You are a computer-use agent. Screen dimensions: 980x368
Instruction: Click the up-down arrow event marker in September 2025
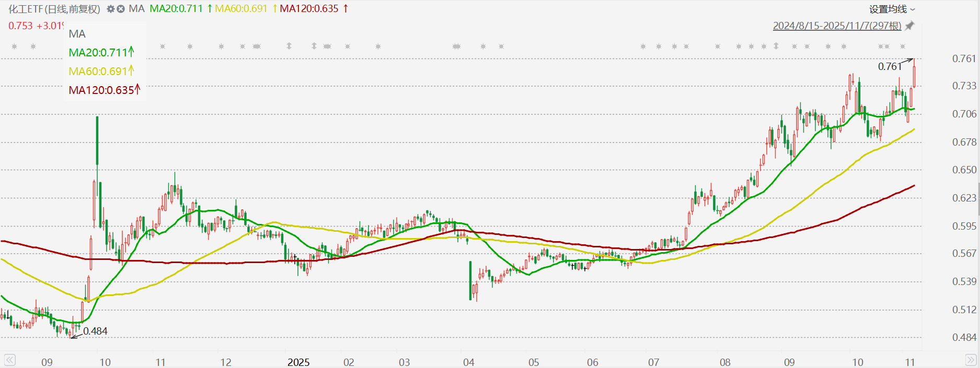776,46
